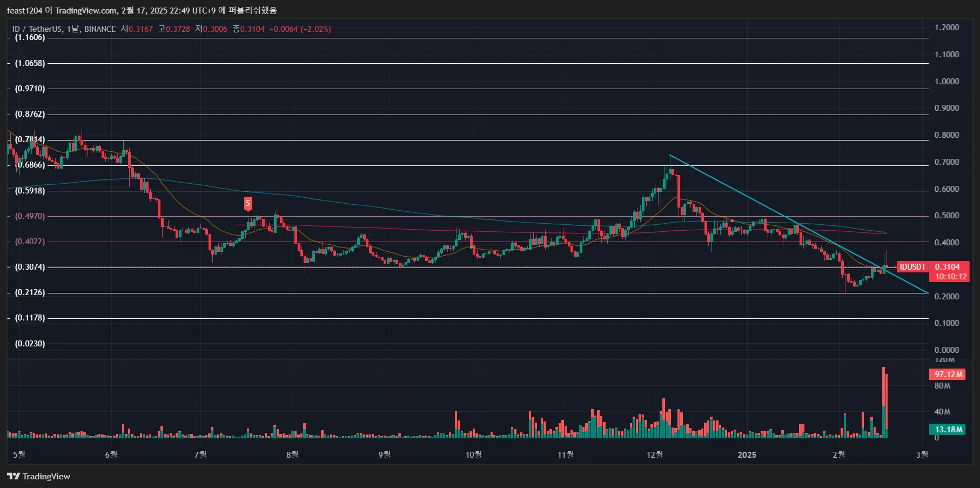Click 0.9000 on the price axis

947,108
